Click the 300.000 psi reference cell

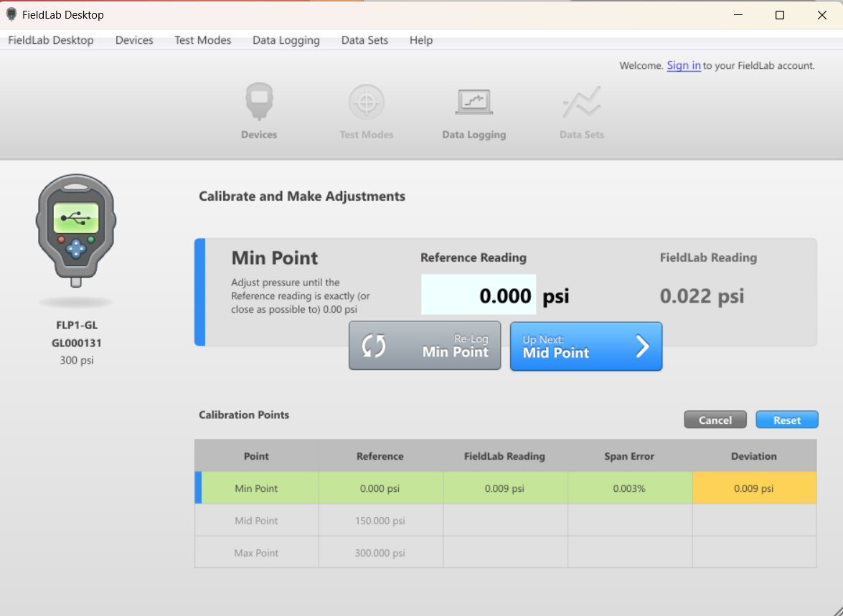pos(380,553)
